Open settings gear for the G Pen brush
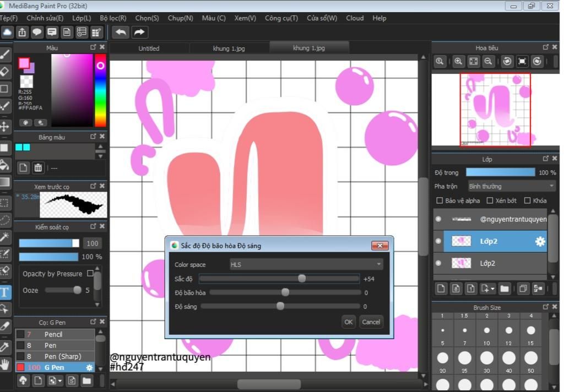 click(x=89, y=368)
